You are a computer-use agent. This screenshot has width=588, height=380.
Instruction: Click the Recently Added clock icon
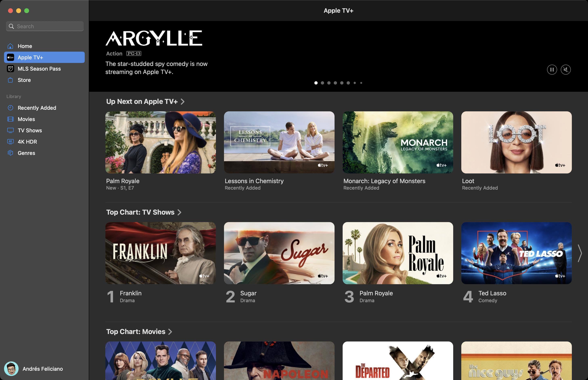10,108
